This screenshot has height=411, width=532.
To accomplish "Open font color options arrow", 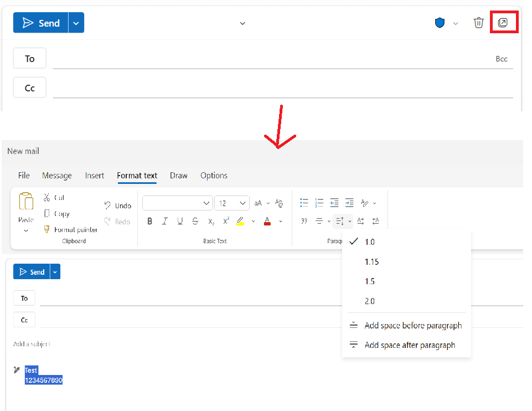I will click(281, 221).
